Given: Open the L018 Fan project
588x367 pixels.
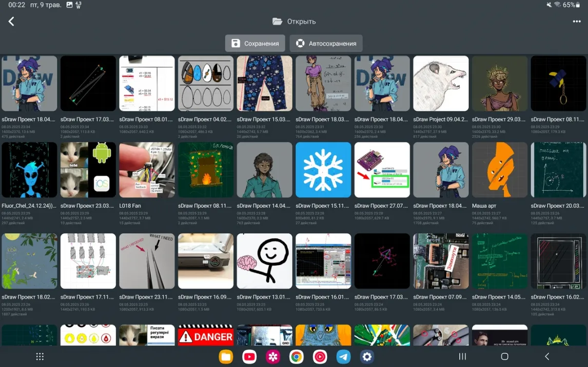Looking at the screenshot, I should click(147, 170).
